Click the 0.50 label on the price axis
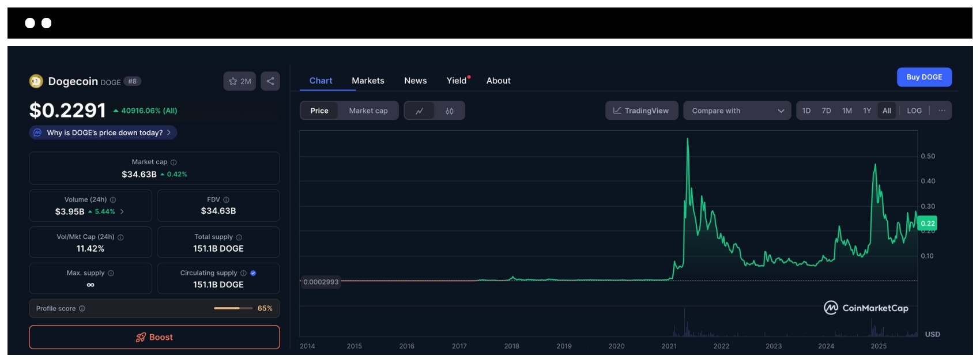This screenshot has width=980, height=360. pyautogui.click(x=928, y=156)
